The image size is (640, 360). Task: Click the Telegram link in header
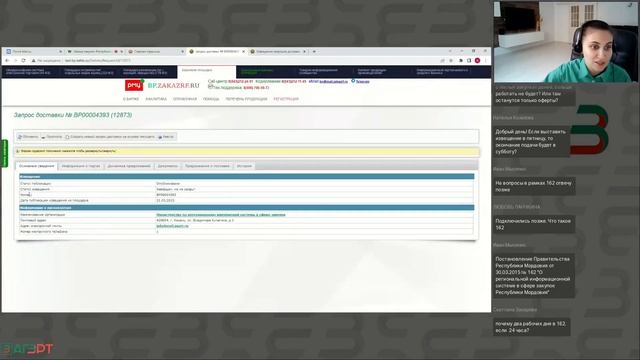pos(362,82)
